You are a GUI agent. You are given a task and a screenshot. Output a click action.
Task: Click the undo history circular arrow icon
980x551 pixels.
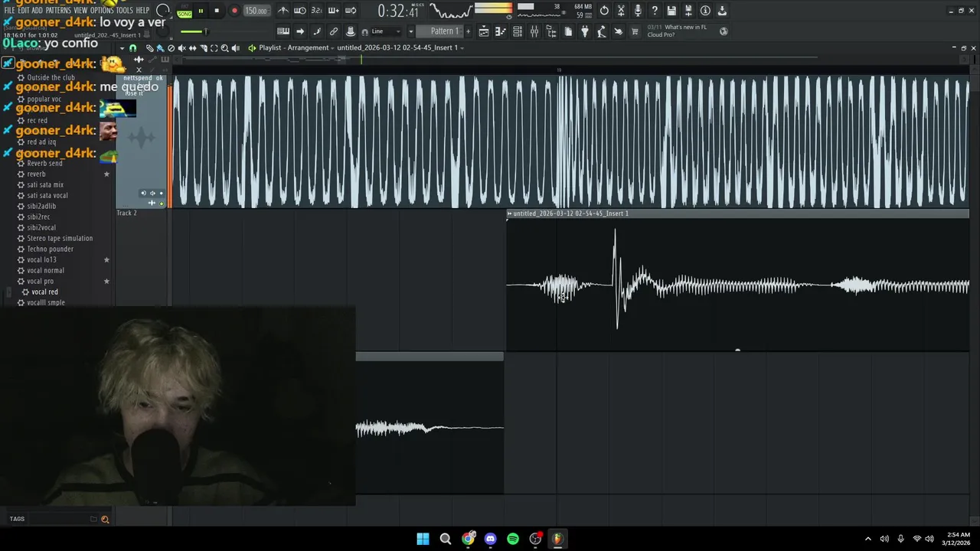pos(604,11)
